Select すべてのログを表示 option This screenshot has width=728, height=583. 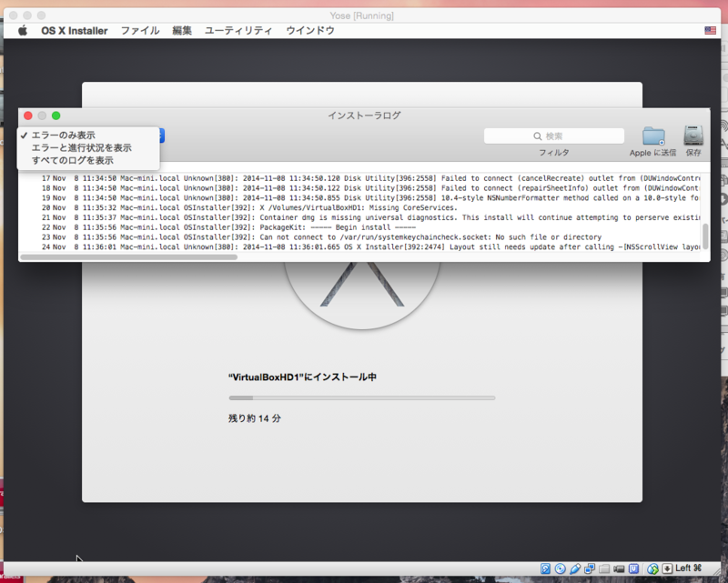[73, 160]
